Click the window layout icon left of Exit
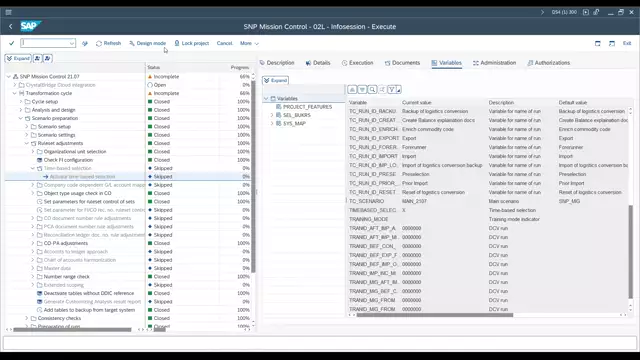 click(612, 43)
